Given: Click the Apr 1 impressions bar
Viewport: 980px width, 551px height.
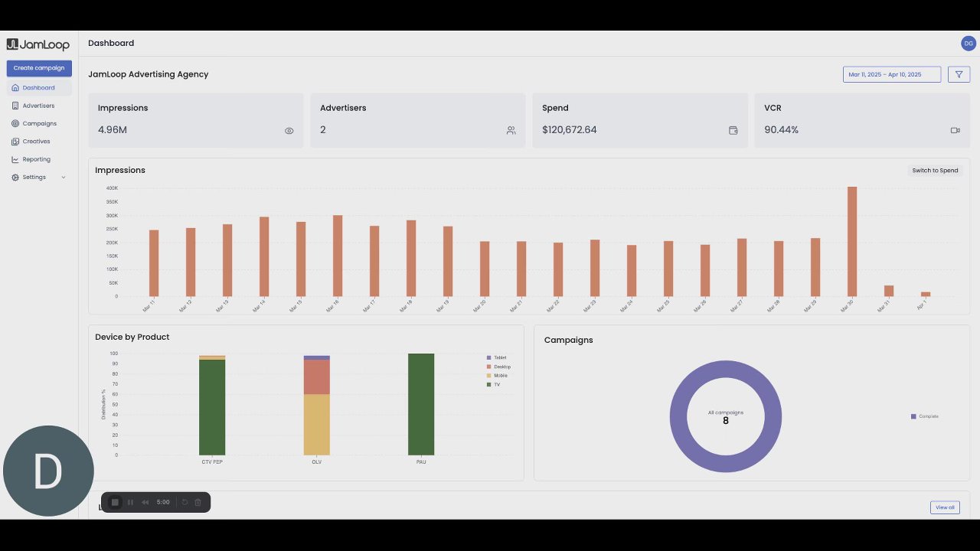Looking at the screenshot, I should coord(926,294).
